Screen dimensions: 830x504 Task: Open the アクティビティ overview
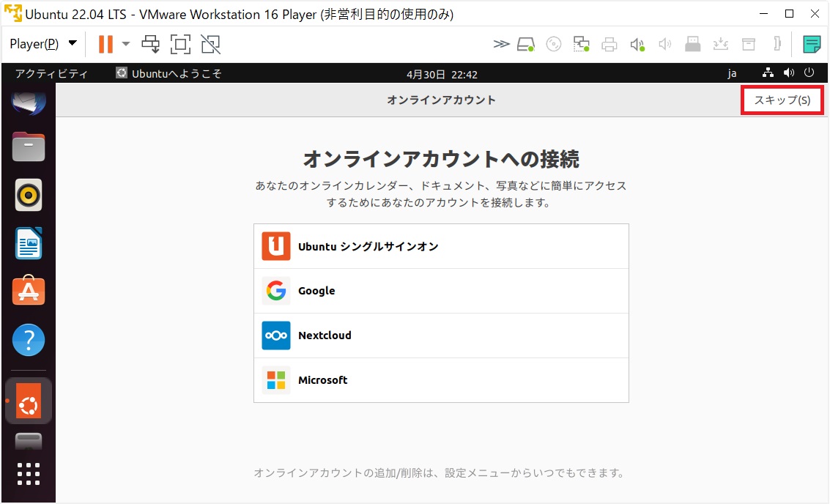point(51,73)
